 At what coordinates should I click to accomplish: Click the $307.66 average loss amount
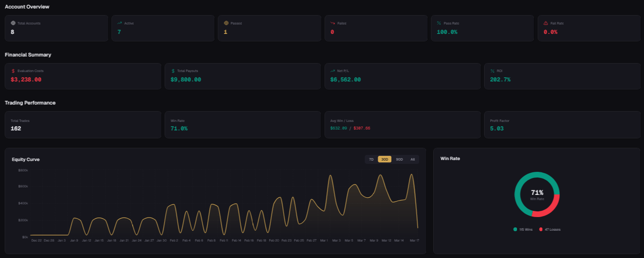(362, 128)
